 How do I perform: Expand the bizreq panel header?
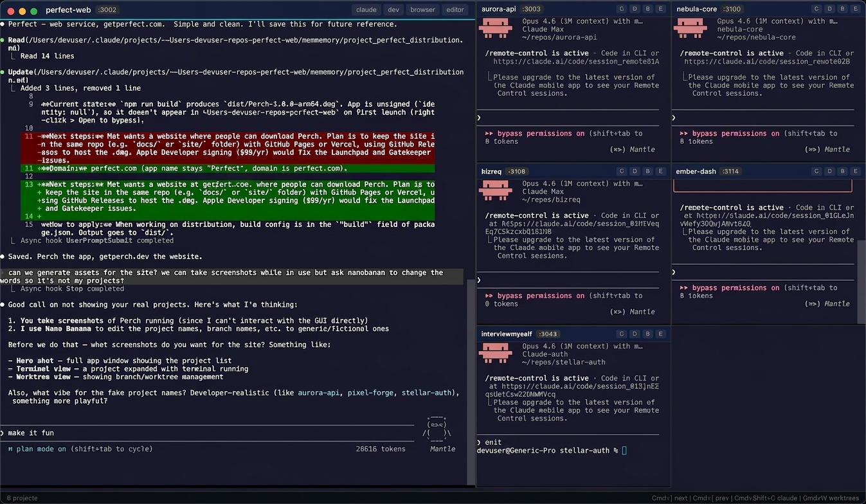492,171
